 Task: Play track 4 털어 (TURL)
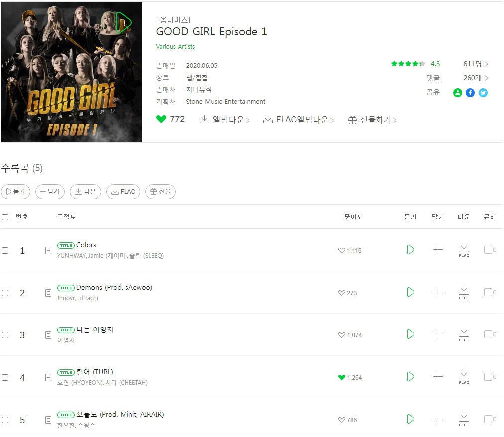coord(410,377)
